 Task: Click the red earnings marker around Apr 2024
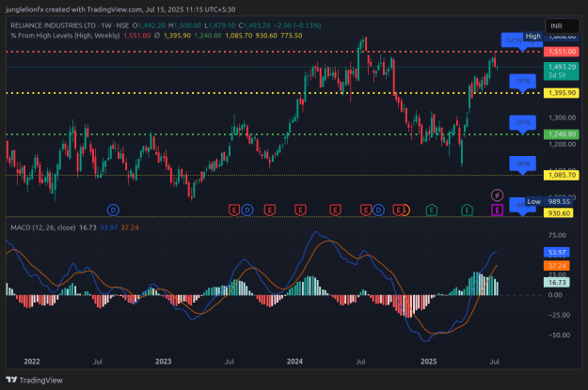(335, 211)
